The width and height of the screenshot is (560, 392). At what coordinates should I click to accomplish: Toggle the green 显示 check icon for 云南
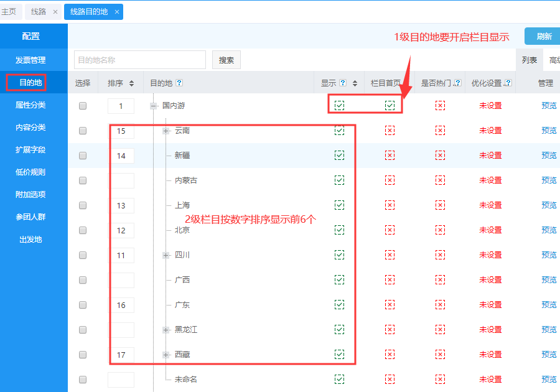[x=339, y=131]
